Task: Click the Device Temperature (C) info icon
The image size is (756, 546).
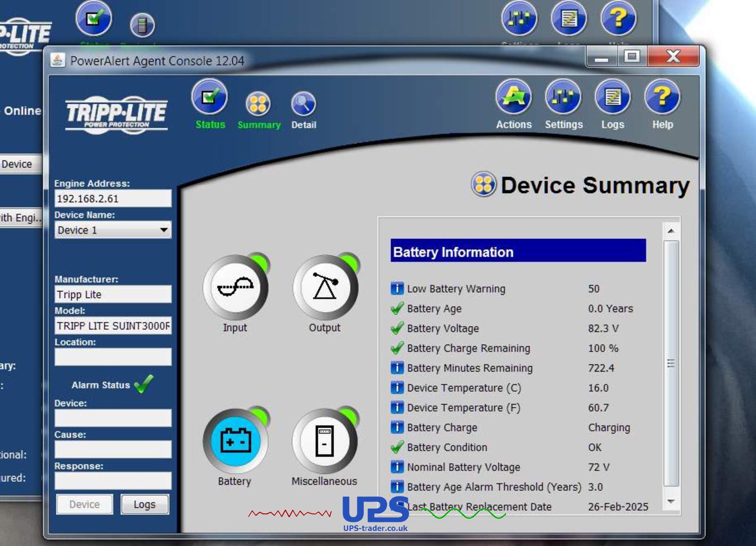Action: coord(397,388)
